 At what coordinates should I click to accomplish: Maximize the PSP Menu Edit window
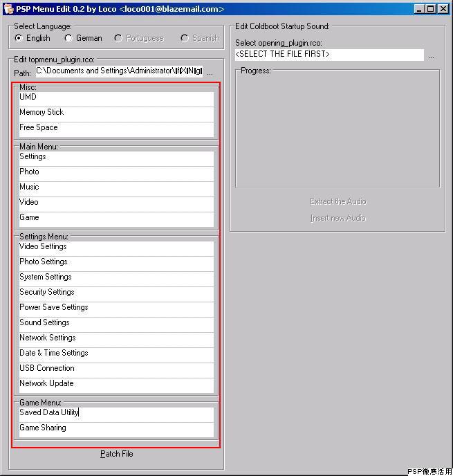[431, 9]
